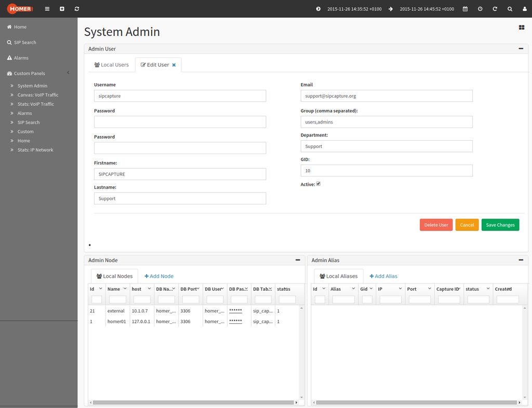Image resolution: width=532 pixels, height=408 pixels.
Task: Open the DB Port column dropdown arrow
Action: 198,289
